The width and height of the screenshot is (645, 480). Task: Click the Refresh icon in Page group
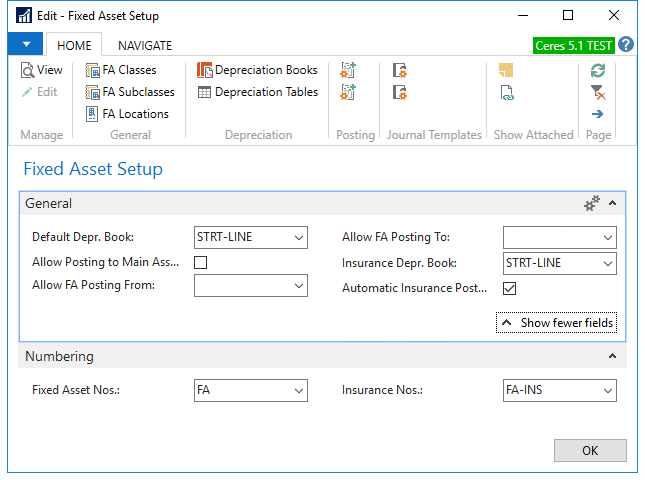point(598,70)
